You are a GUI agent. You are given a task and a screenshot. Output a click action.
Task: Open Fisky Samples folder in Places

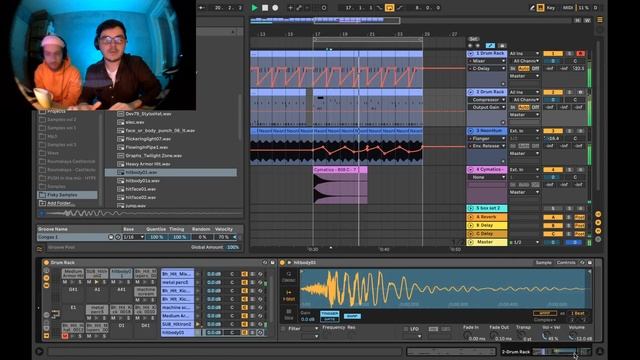[68, 195]
